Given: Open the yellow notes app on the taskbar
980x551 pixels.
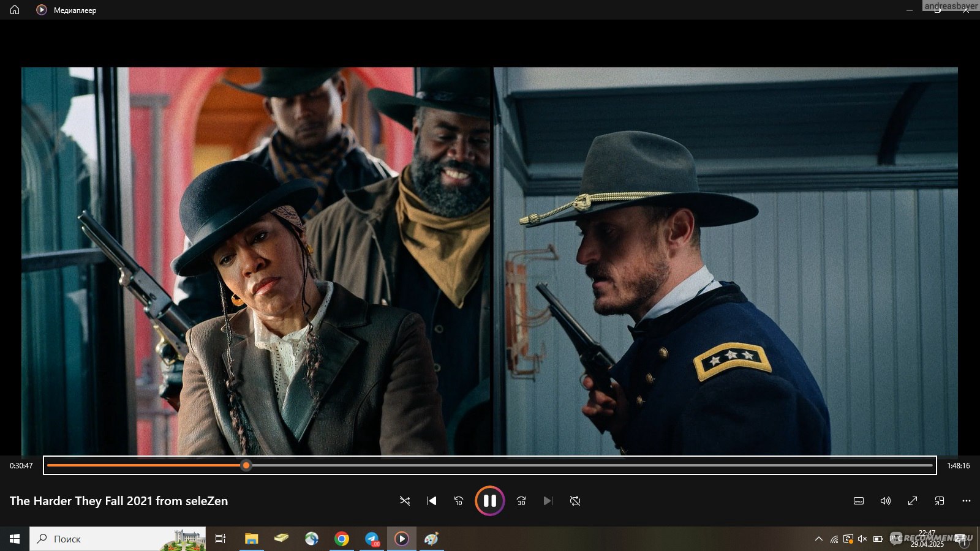Looking at the screenshot, I should pos(282,539).
